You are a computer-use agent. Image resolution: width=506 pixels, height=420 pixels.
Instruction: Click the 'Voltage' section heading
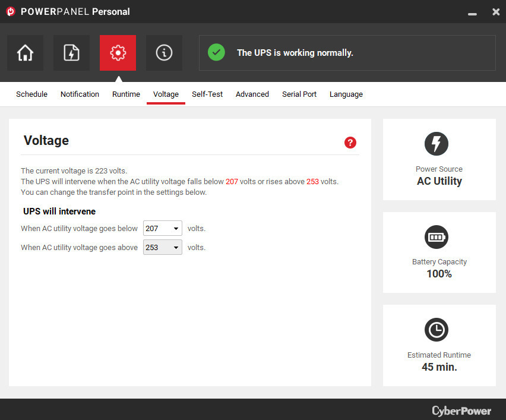pyautogui.click(x=46, y=140)
